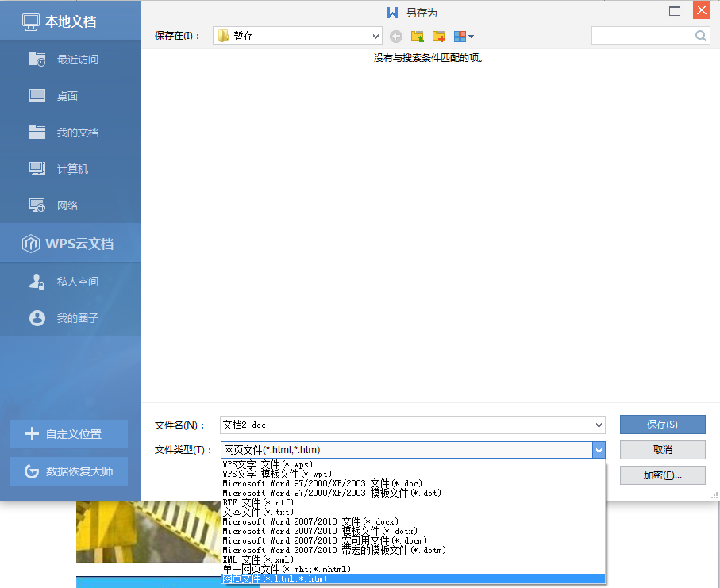720x588 pixels.
Task: Click the Save (保存) button
Action: 662,425
